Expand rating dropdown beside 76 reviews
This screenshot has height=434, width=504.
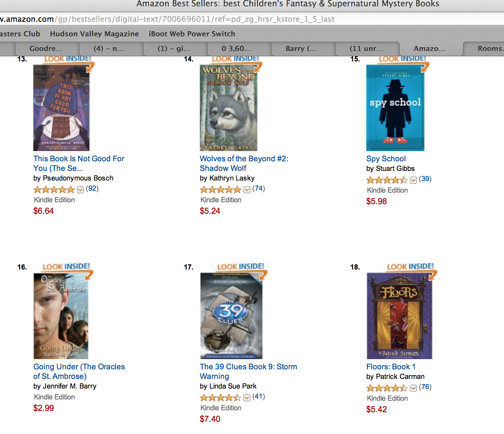tap(413, 388)
